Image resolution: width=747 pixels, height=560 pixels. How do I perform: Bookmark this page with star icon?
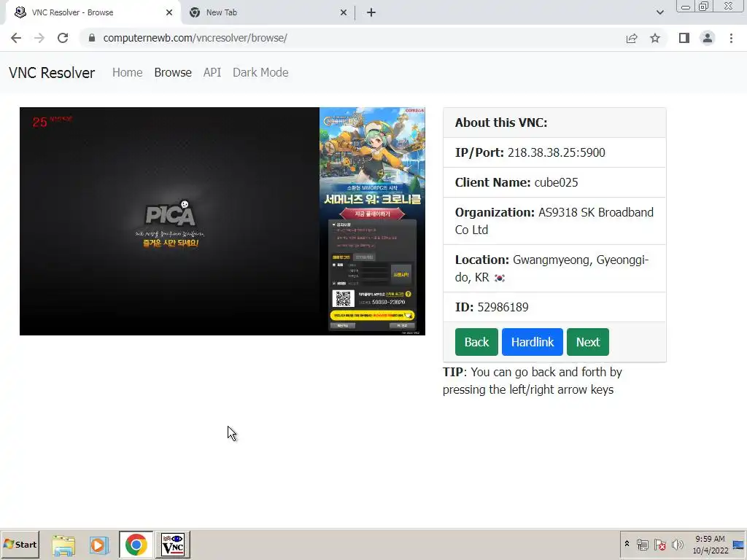(655, 38)
